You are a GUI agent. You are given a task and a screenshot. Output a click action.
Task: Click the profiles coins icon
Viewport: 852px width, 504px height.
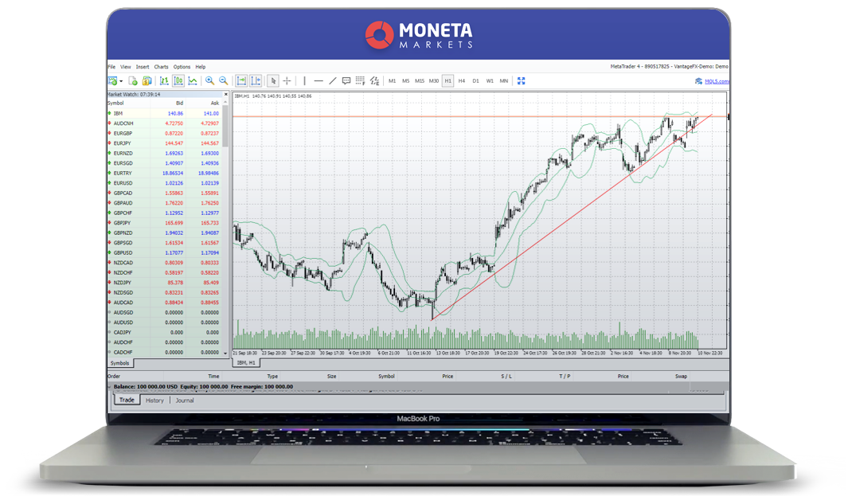[147, 81]
